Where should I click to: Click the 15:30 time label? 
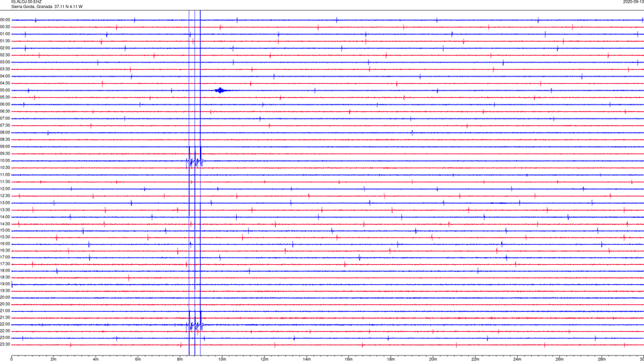tap(5, 237)
